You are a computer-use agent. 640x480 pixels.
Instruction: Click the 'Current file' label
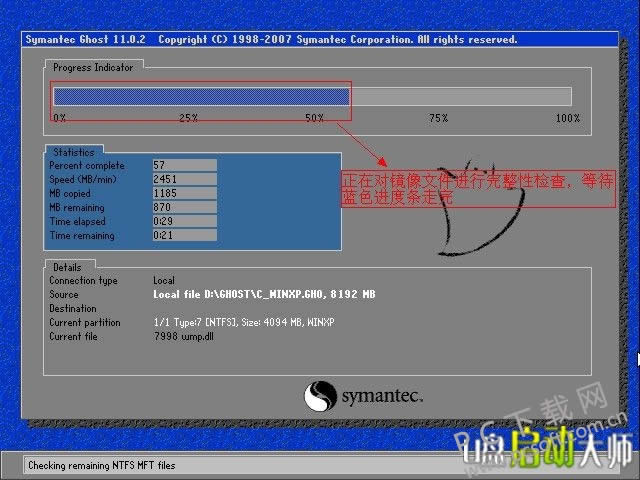tap(73, 336)
